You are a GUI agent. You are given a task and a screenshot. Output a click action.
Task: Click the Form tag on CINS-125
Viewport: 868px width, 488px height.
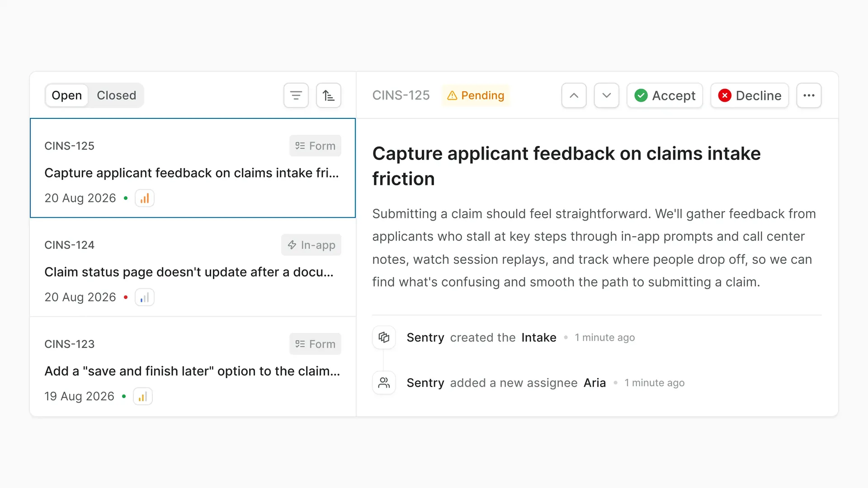316,146
